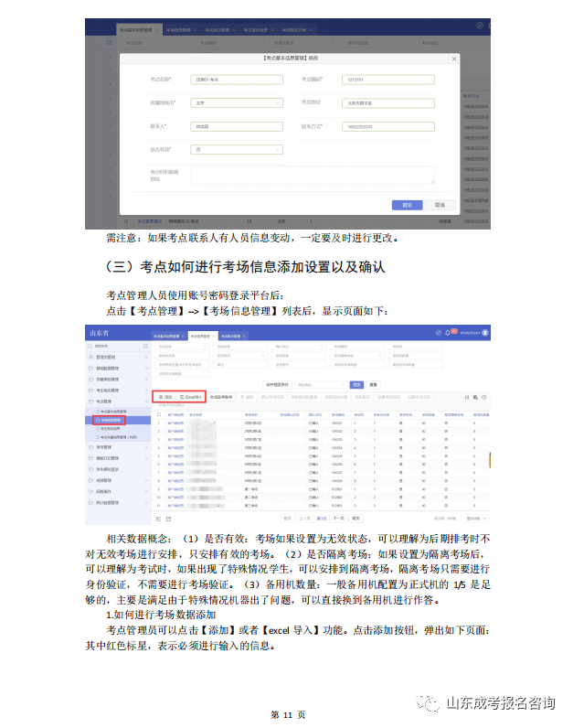
Task: Click the 联系方式 phone number field
Action: click(x=387, y=127)
